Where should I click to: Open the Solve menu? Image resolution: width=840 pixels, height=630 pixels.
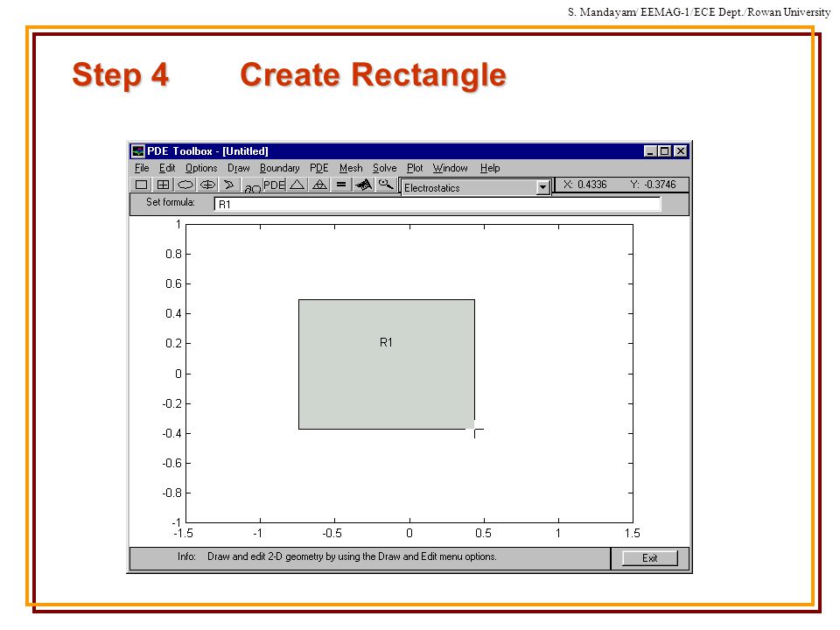point(385,168)
